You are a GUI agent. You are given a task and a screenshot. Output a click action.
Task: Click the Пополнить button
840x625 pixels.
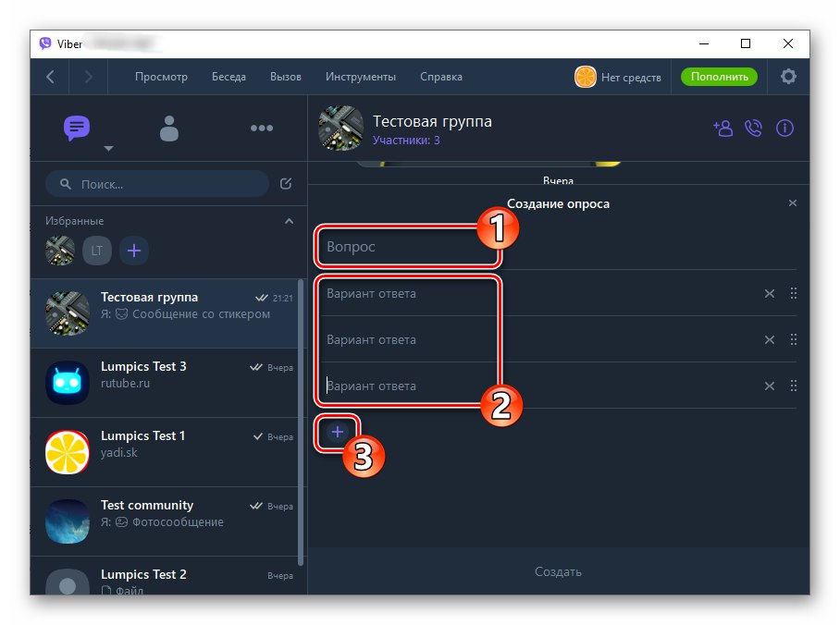click(x=719, y=77)
